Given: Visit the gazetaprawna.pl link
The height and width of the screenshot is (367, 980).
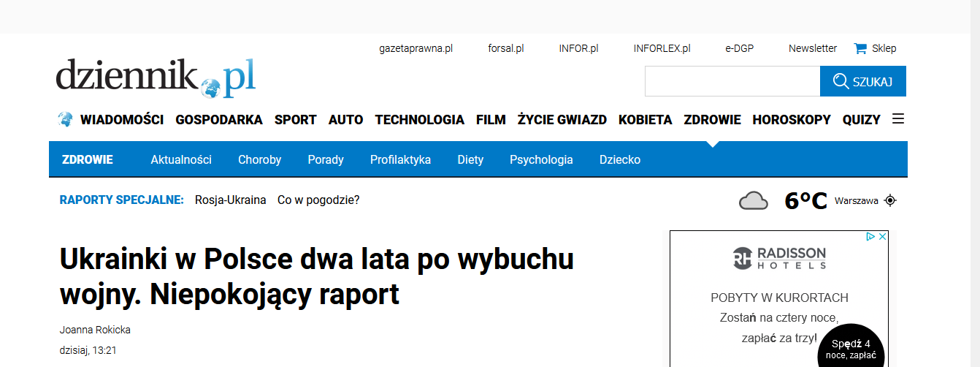Looking at the screenshot, I should [416, 48].
